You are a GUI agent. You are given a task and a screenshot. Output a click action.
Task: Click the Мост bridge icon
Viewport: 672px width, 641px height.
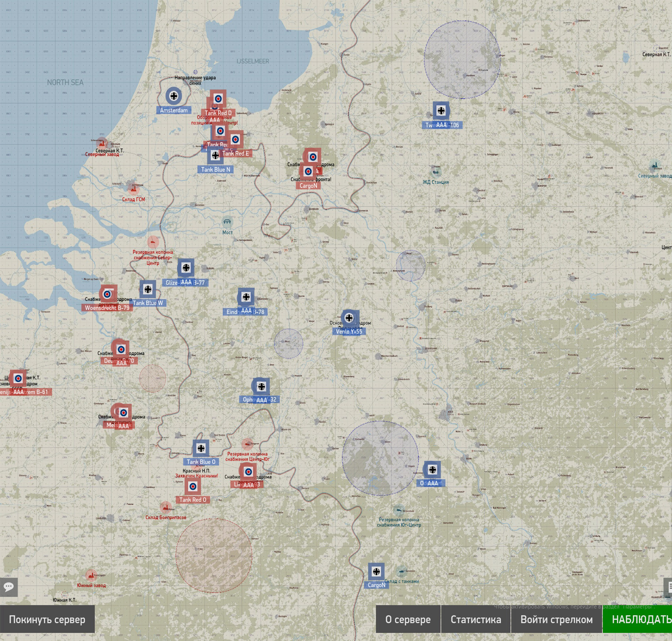pyautogui.click(x=227, y=221)
